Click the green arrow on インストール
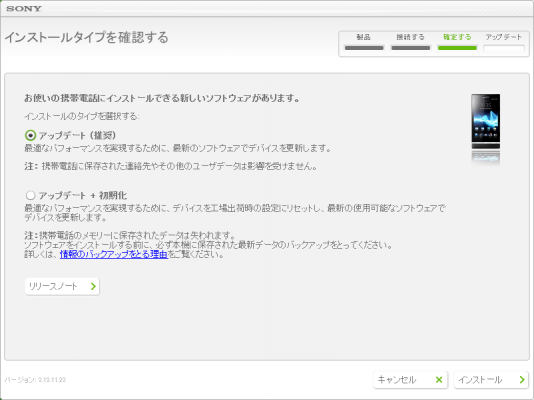The height and width of the screenshot is (400, 534). click(522, 380)
